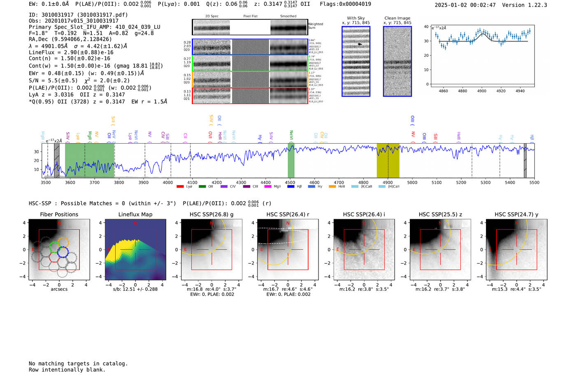Click the Weighted Sum 2D spectrum row
Image resolution: width=576 pixels, height=392 pixels.
click(250, 27)
